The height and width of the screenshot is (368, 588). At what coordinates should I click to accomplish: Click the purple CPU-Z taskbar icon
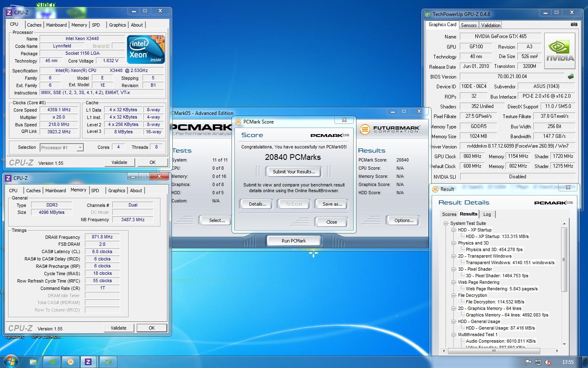[88, 362]
